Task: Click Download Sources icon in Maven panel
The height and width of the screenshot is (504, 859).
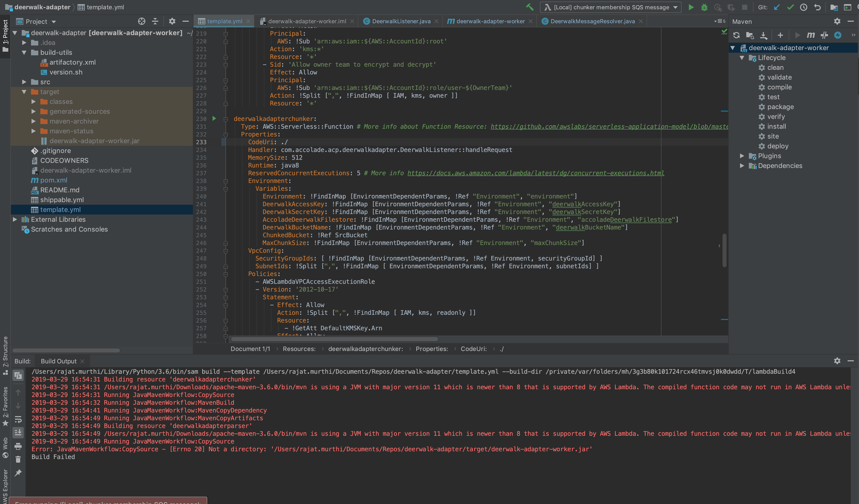Action: point(764,35)
